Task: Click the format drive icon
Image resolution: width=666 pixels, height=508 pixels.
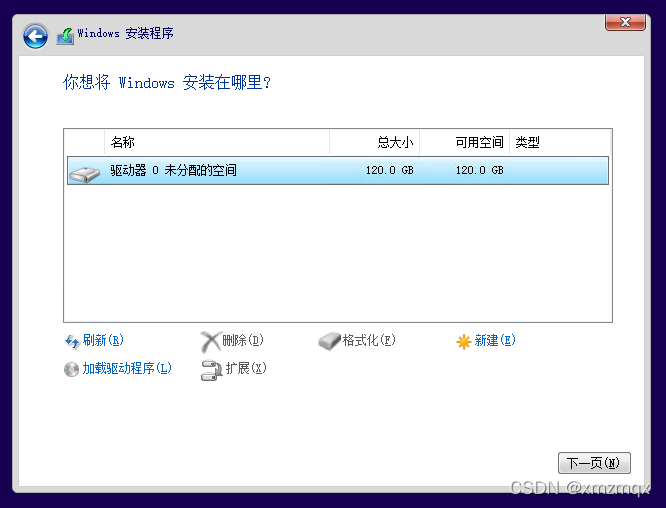Action: coord(330,341)
